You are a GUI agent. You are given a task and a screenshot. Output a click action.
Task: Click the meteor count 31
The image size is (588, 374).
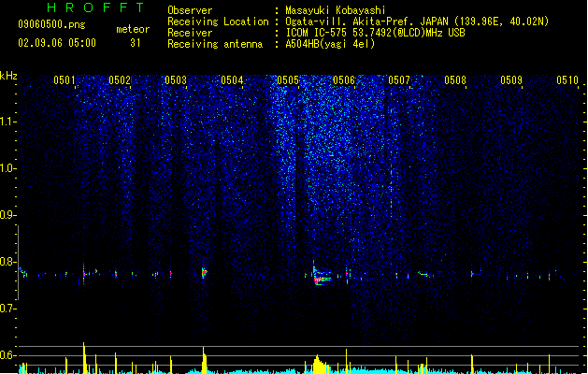(x=136, y=43)
